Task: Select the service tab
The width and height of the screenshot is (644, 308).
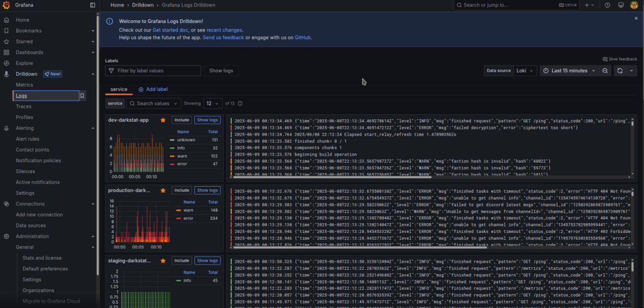Action: click(119, 90)
